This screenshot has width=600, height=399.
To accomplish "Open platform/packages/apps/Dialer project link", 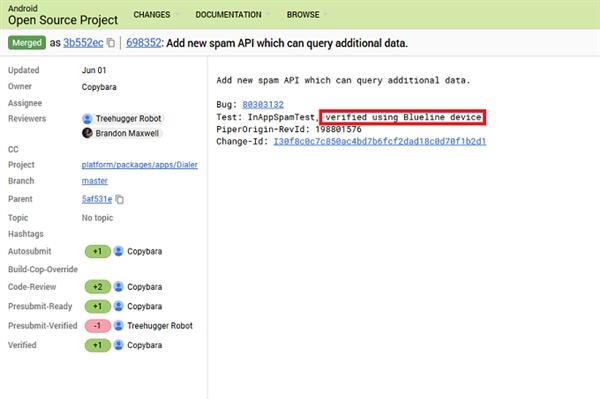I will coord(140,165).
